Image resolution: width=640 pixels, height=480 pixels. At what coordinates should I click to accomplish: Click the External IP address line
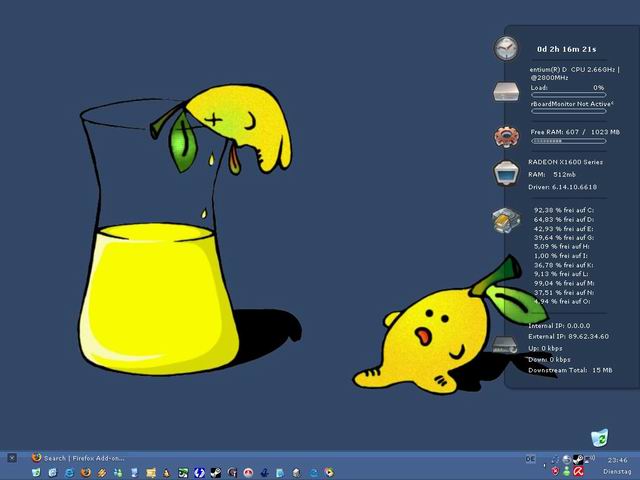568,337
